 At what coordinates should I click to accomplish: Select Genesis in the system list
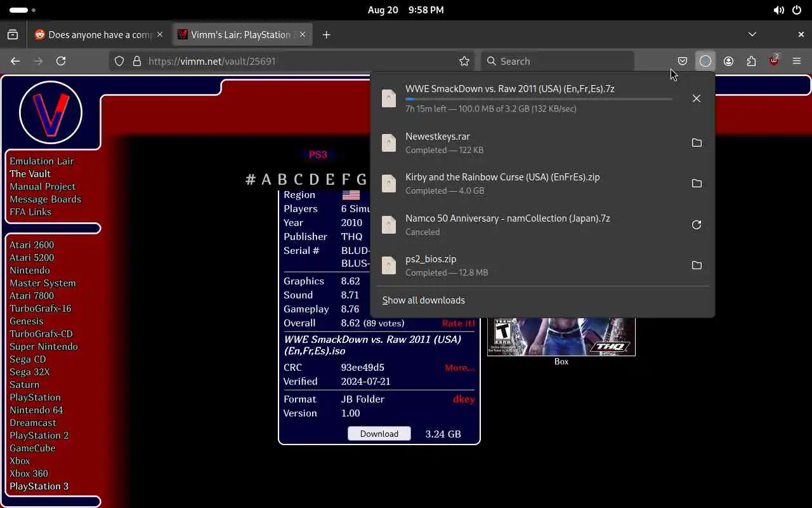(27, 321)
